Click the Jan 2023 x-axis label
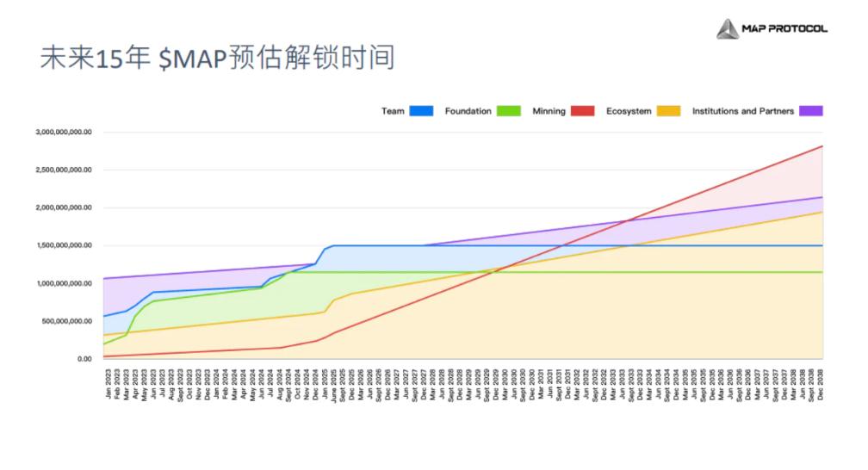 tap(107, 382)
